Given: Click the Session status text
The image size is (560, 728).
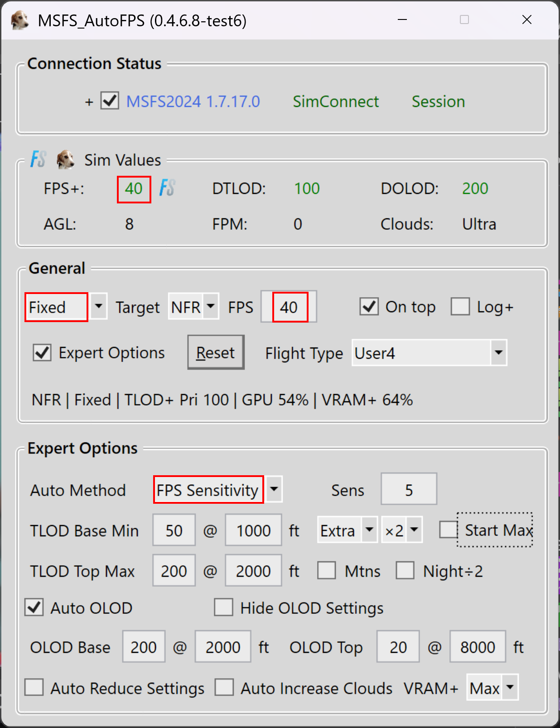Looking at the screenshot, I should click(438, 101).
